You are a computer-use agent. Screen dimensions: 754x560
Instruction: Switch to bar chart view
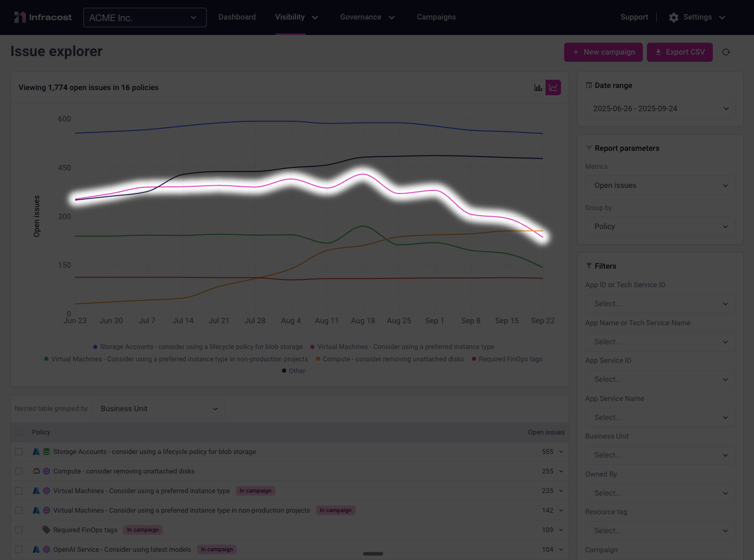pos(538,87)
